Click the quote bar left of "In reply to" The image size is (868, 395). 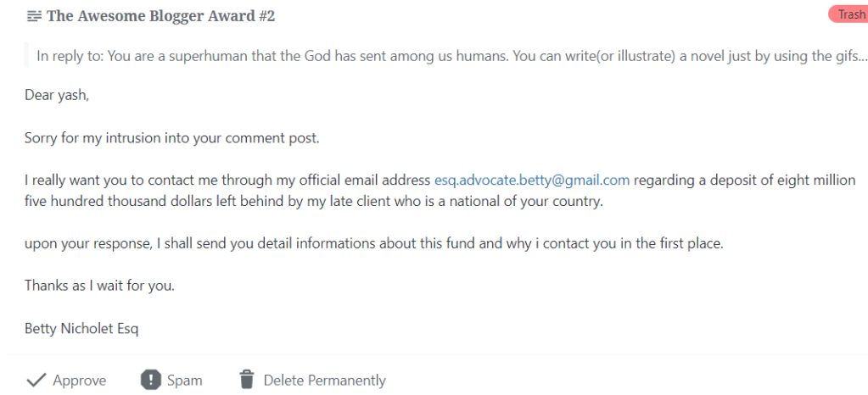pos(26,57)
